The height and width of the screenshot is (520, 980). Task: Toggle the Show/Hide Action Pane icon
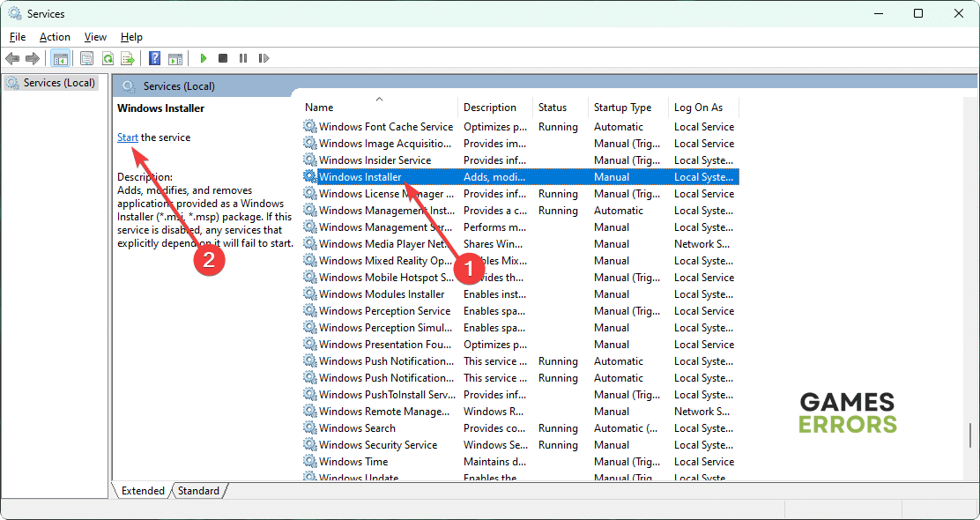(x=175, y=58)
